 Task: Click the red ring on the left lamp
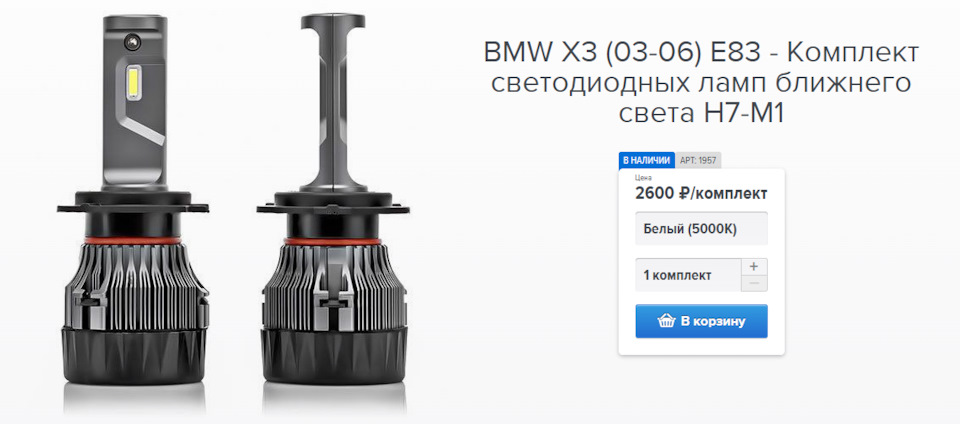[133, 240]
